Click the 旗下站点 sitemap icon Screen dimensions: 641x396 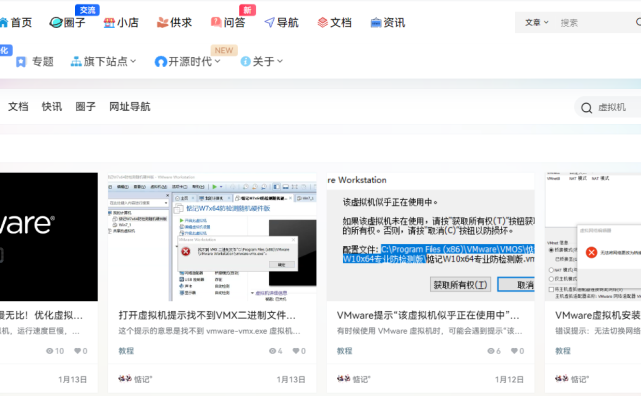[76, 62]
